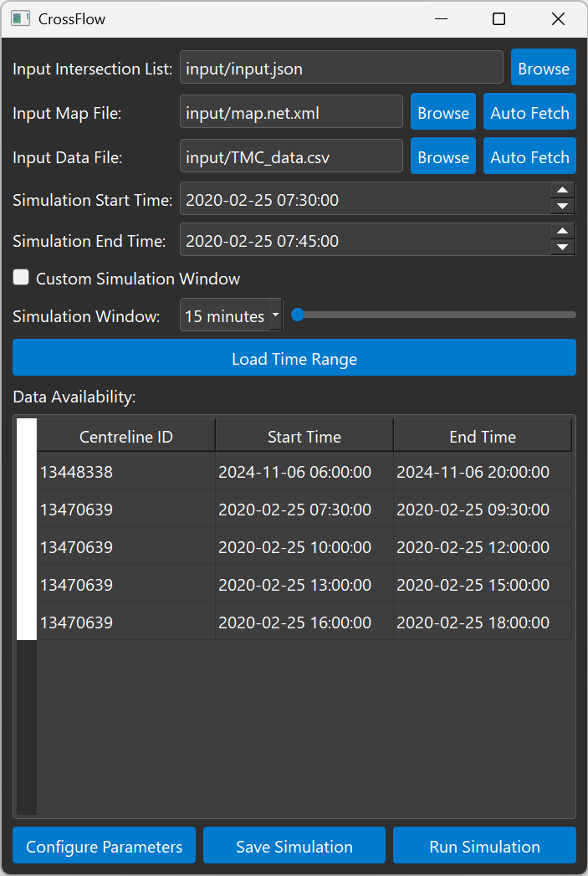
Task: Click the End Time column header
Action: [483, 437]
